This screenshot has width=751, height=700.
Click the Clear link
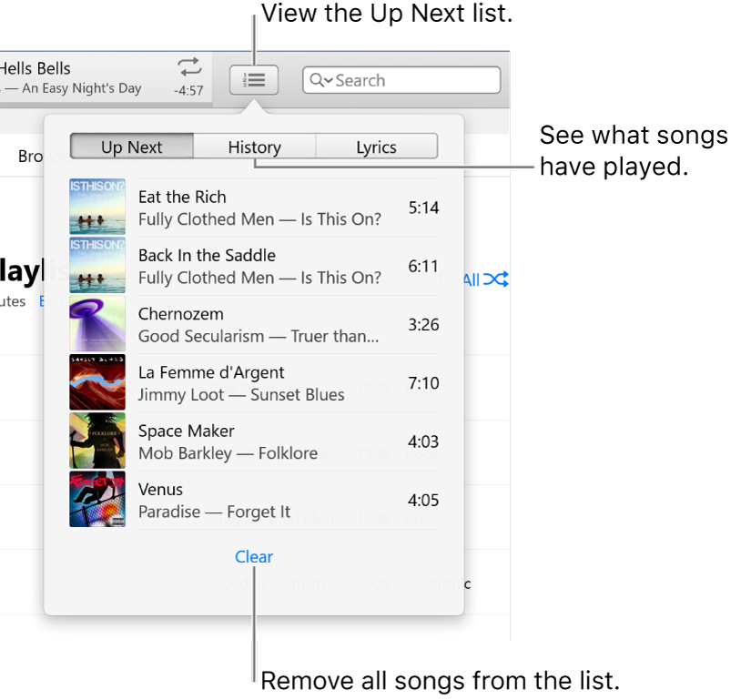(254, 556)
